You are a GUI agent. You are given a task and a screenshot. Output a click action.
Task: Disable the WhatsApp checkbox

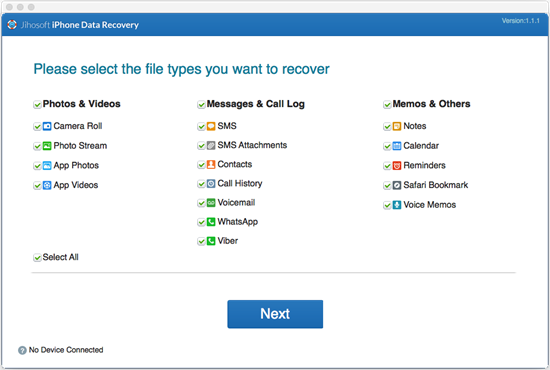(x=201, y=222)
